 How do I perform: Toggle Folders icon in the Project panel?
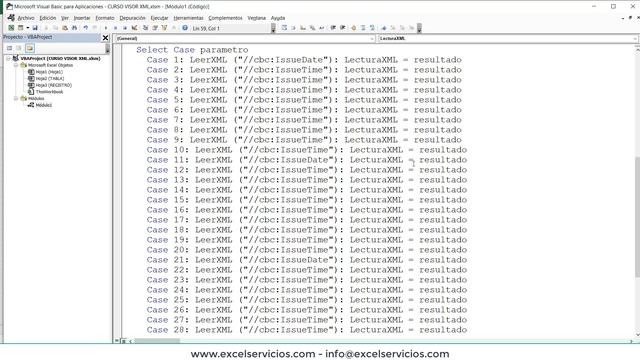click(x=29, y=48)
